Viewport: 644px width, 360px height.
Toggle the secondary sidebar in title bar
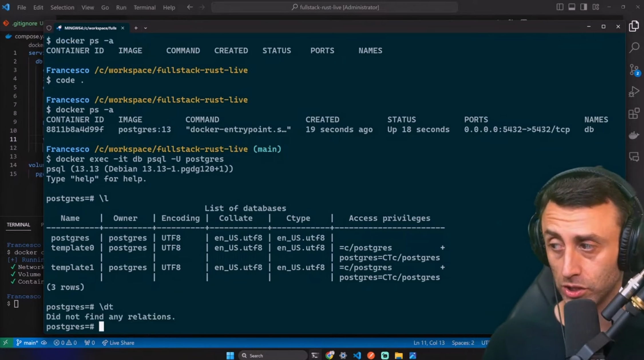tap(584, 7)
